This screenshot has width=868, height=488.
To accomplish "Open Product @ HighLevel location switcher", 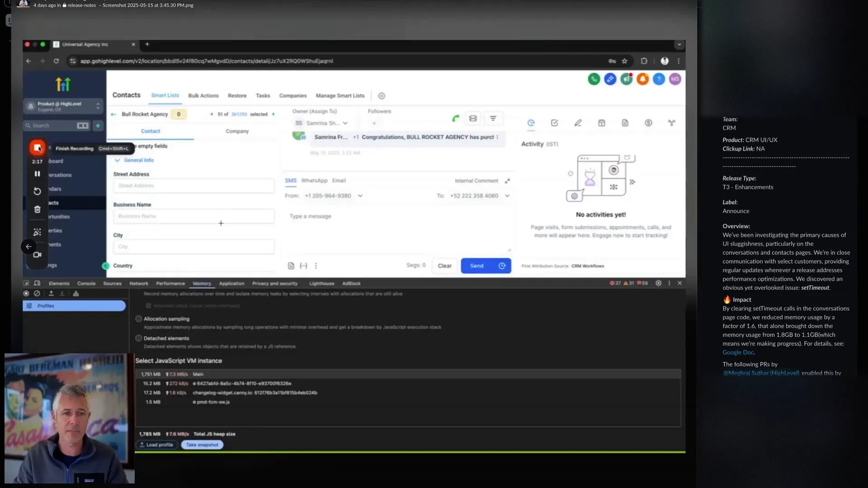I will [x=63, y=106].
